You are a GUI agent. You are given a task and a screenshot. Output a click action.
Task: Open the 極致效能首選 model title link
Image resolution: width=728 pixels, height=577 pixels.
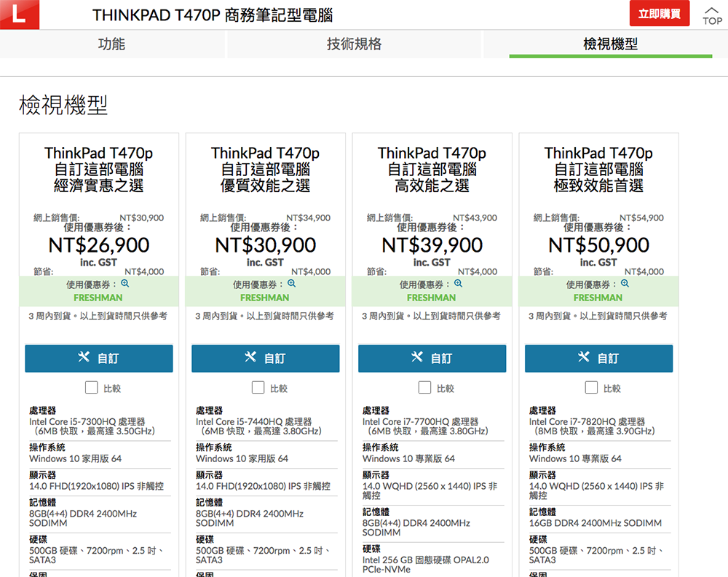click(599, 170)
